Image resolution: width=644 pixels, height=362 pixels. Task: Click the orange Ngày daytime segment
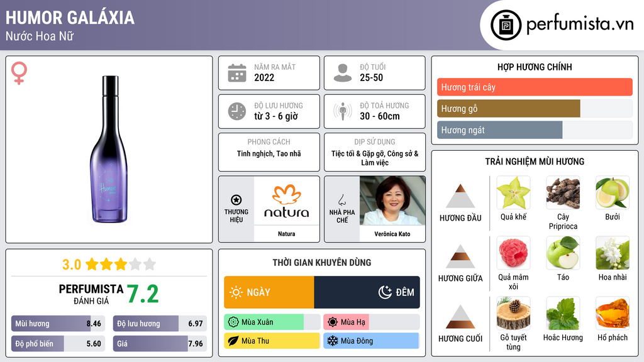269,292
